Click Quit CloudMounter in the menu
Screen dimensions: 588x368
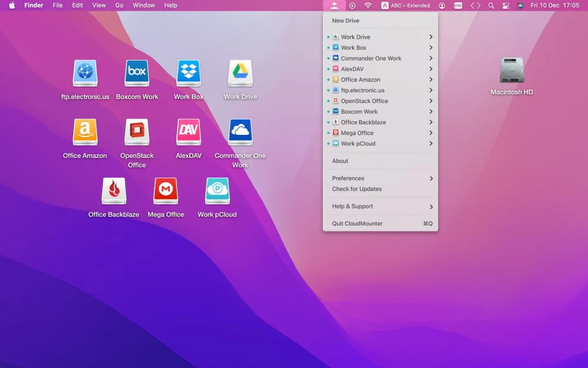pyautogui.click(x=358, y=224)
